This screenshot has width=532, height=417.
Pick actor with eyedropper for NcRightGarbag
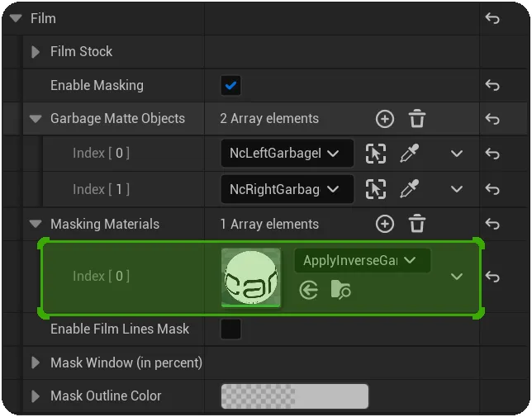click(x=409, y=189)
